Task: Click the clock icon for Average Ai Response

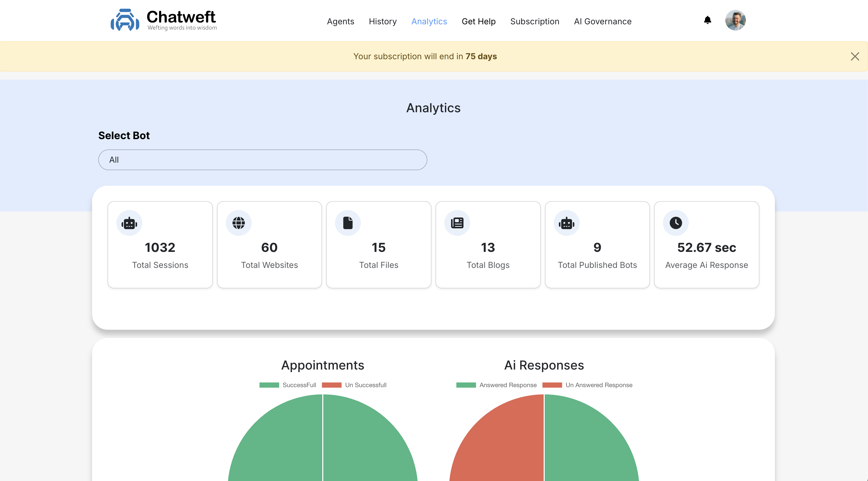Action: 676,223
